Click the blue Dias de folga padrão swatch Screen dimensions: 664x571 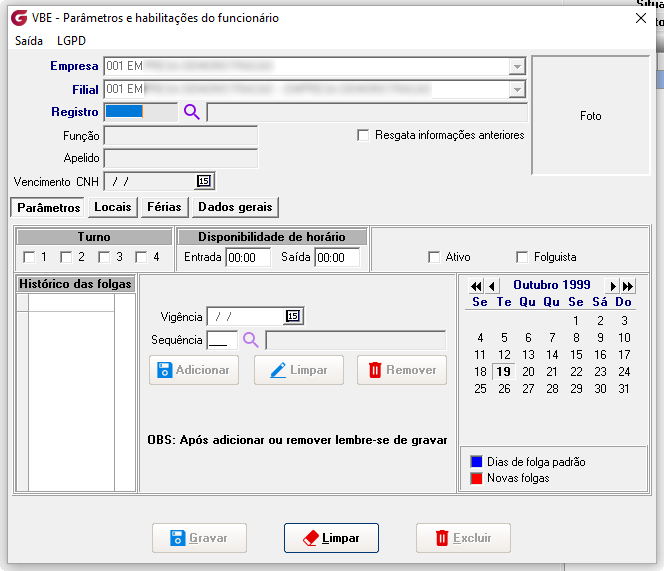[x=476, y=462]
